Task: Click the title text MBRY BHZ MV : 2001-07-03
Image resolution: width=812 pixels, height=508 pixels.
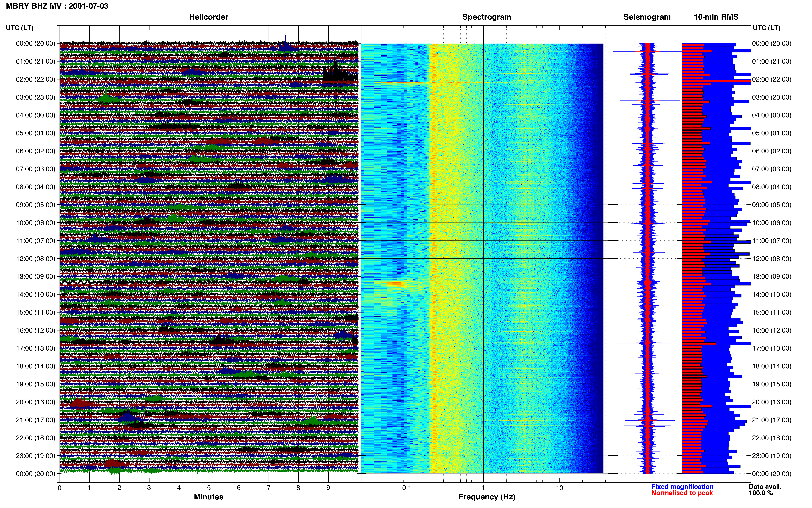Action: [x=57, y=6]
